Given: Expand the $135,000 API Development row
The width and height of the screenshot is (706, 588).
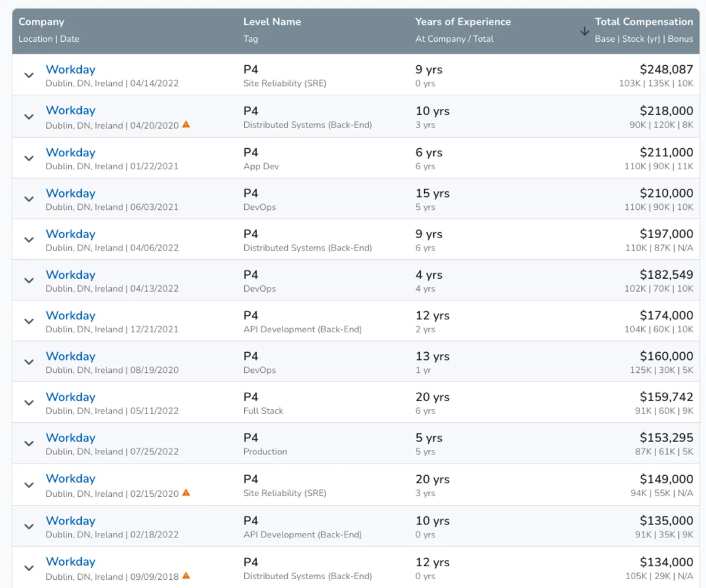Looking at the screenshot, I should point(29,526).
